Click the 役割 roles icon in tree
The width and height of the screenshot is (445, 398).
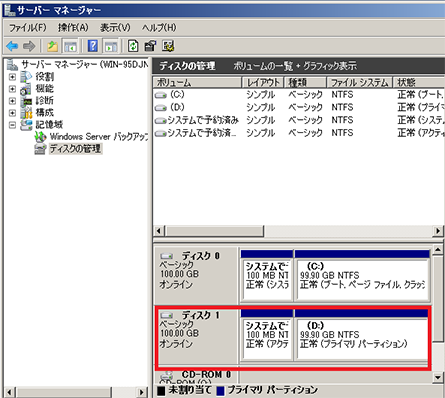click(x=26, y=77)
